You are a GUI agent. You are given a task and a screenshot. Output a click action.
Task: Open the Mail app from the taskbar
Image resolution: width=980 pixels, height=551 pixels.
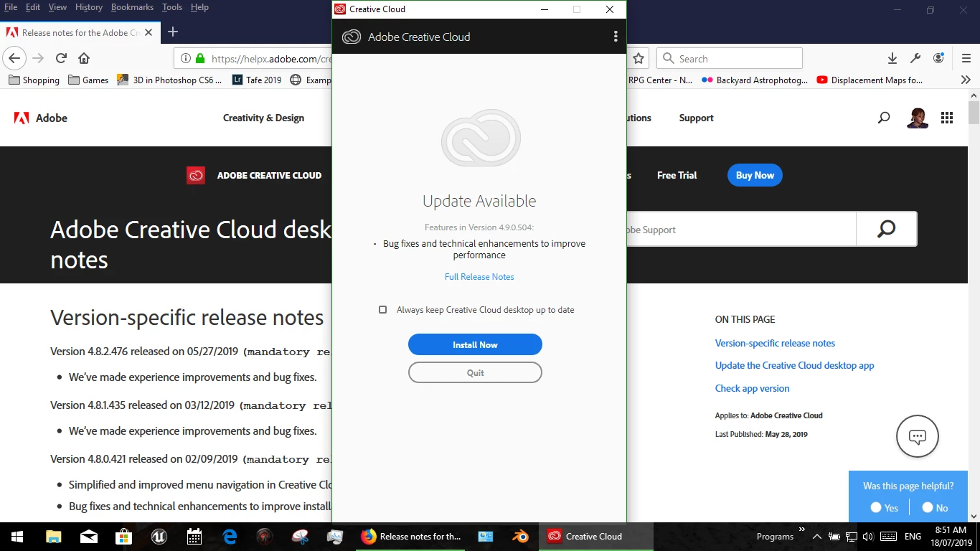coord(89,536)
